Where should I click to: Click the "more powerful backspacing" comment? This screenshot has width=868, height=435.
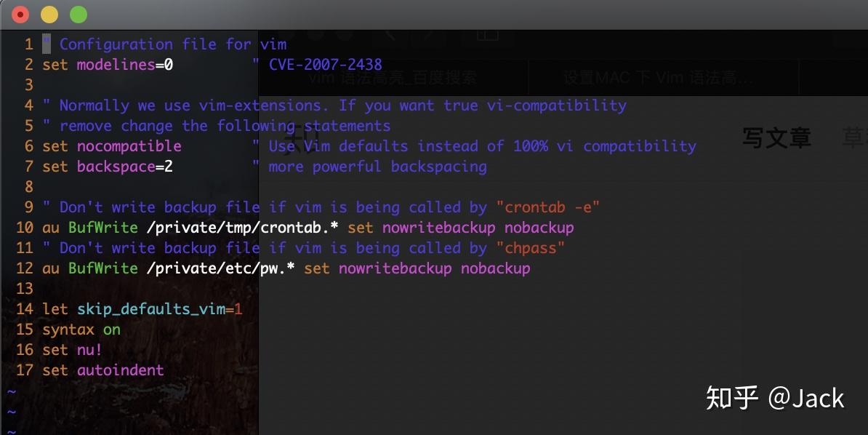click(x=377, y=167)
